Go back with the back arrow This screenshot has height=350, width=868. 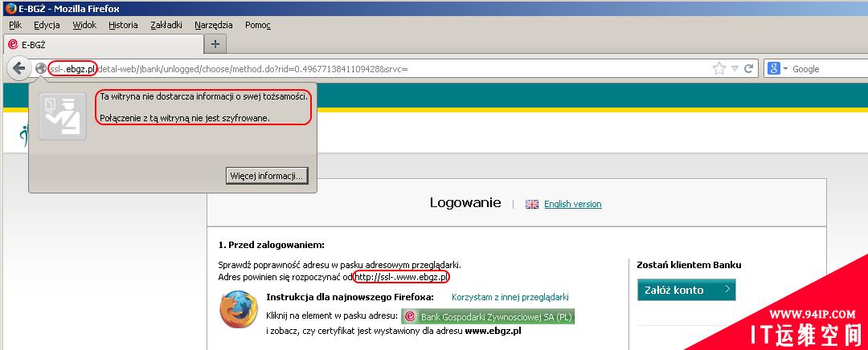(18, 68)
